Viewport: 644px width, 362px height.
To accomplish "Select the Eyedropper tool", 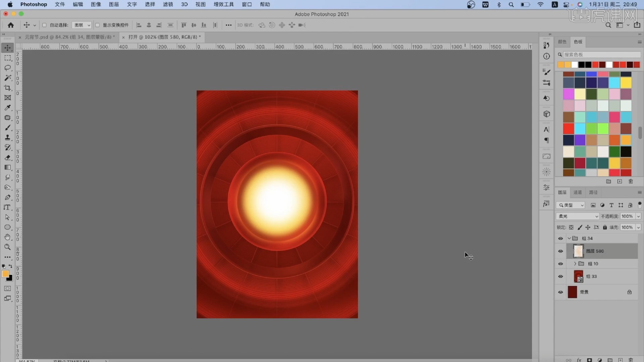I will pos(7,108).
